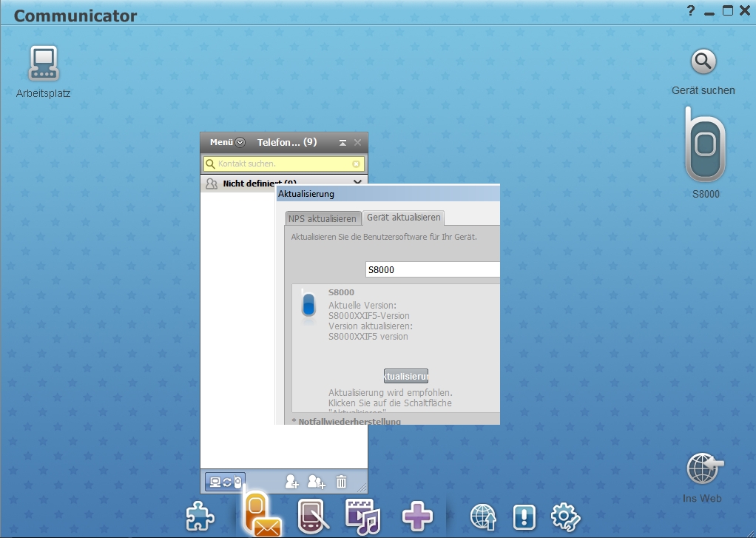Add a new contact in phonebook
This screenshot has width=756, height=538.
click(x=291, y=482)
